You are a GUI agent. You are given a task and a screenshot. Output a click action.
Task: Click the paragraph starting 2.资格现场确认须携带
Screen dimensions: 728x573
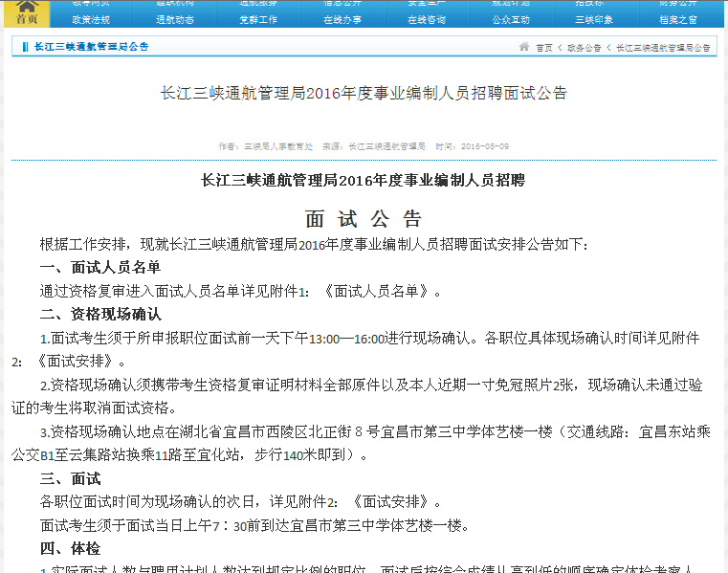(357, 396)
